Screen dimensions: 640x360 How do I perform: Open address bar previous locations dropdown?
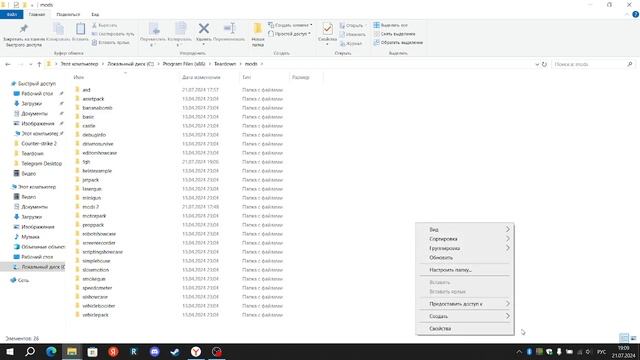(537, 64)
